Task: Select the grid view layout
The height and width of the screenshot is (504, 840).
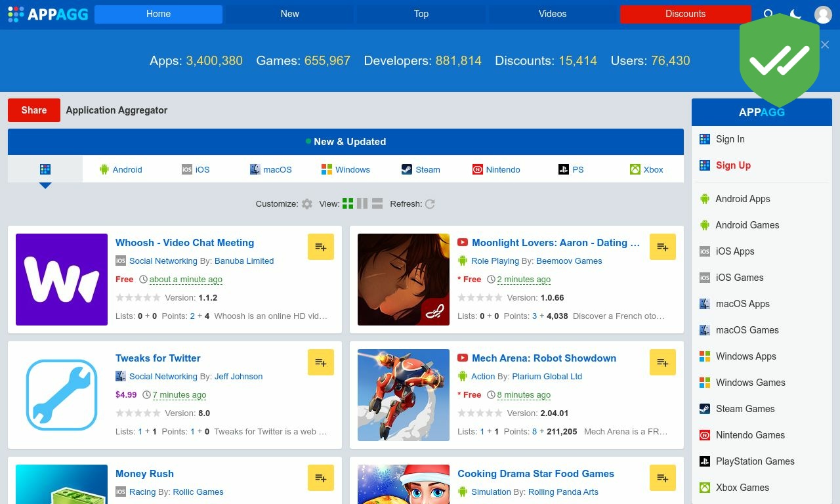Action: [x=348, y=203]
